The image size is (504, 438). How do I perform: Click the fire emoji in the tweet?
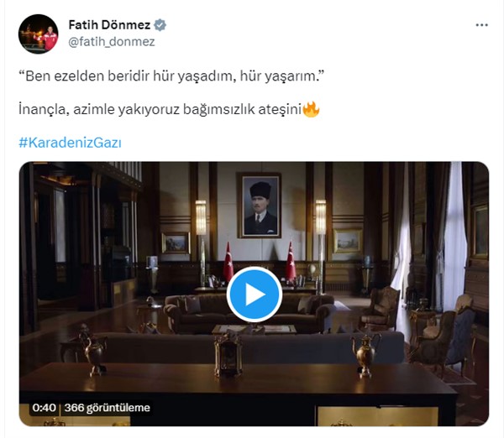pos(311,109)
